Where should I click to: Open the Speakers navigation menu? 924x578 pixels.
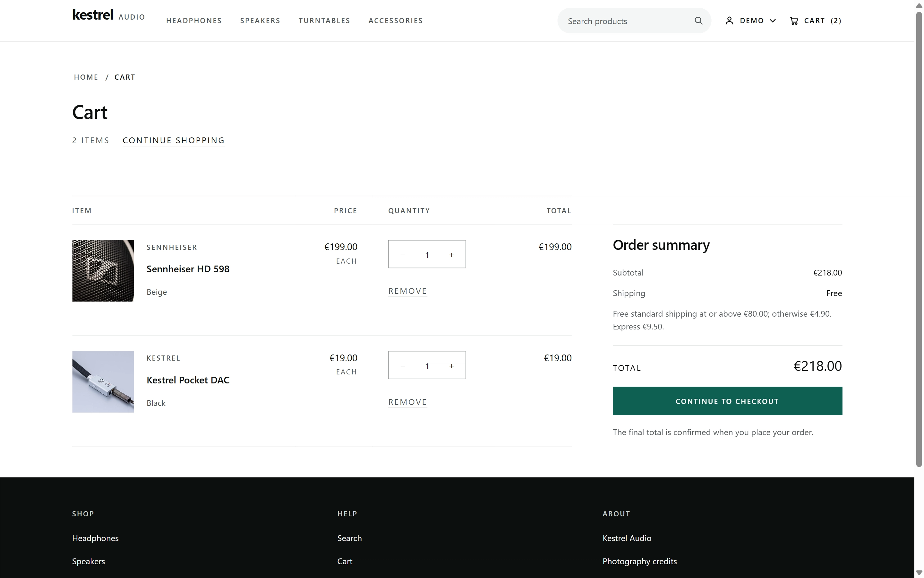(260, 21)
